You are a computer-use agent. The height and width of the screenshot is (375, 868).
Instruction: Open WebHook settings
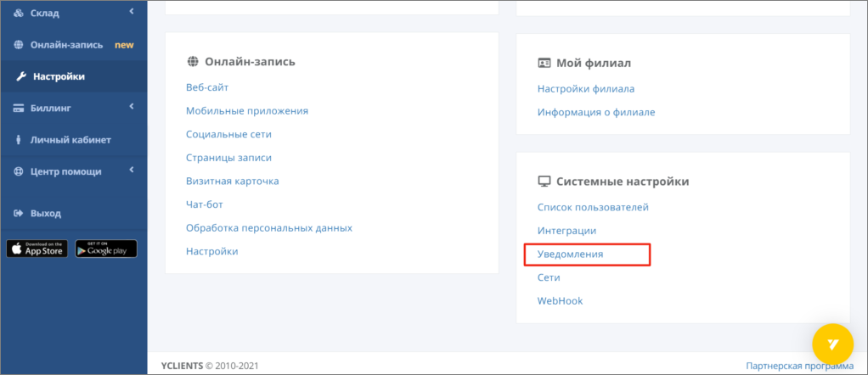(x=560, y=301)
